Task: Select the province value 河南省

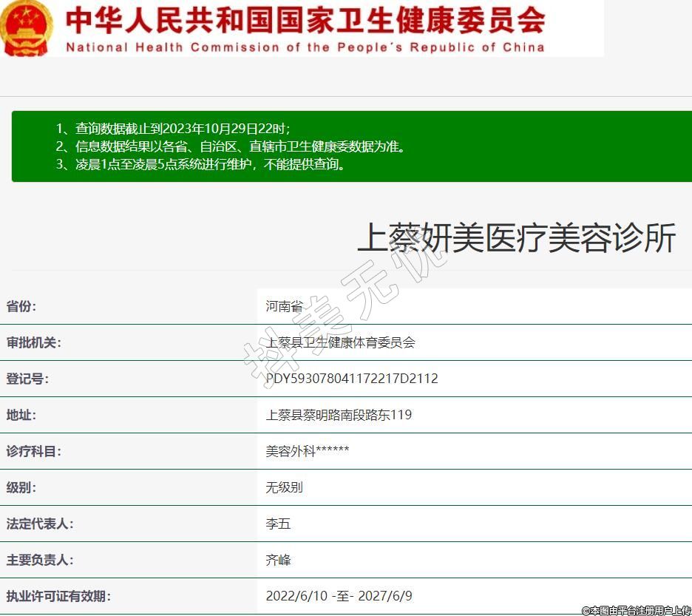Action: pos(285,306)
